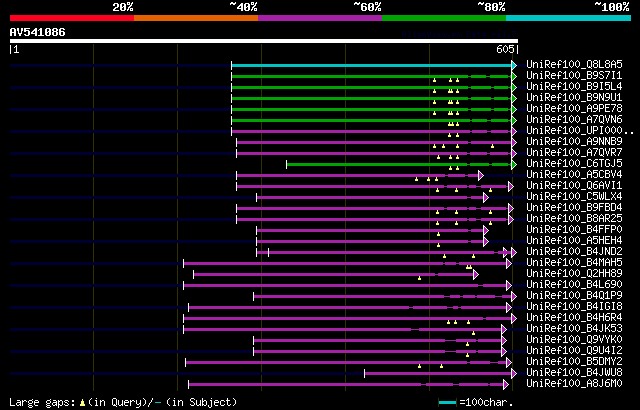
Task: Select UniRef100_A7QVN6 entry label
Action: point(574,120)
